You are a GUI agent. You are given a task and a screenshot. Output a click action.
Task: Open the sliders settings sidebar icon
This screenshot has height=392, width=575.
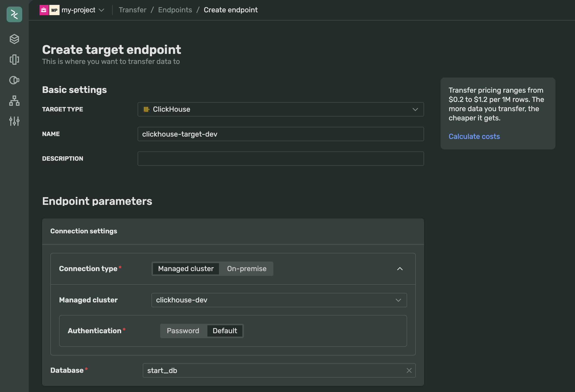14,121
